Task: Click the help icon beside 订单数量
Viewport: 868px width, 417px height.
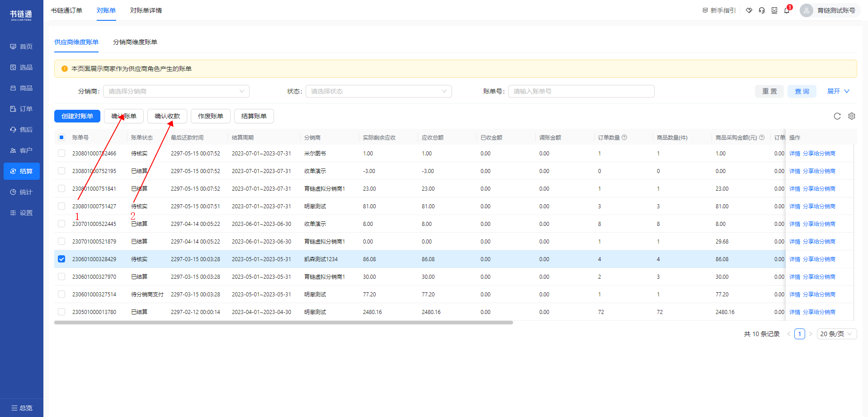Action: pyautogui.click(x=624, y=137)
